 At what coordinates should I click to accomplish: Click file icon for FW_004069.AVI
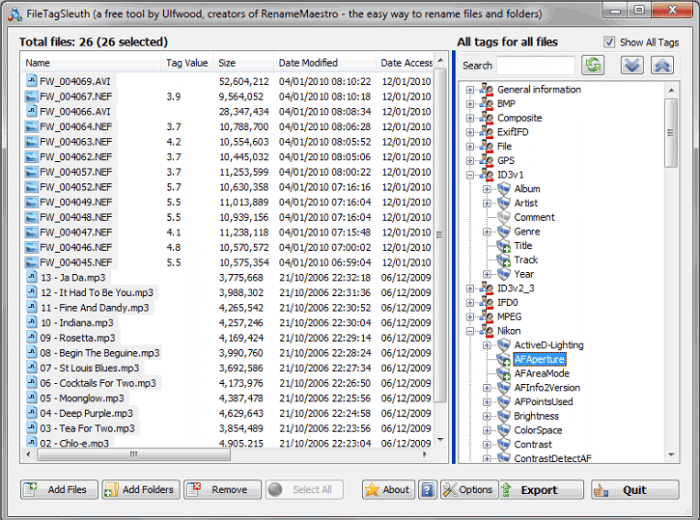click(x=31, y=80)
